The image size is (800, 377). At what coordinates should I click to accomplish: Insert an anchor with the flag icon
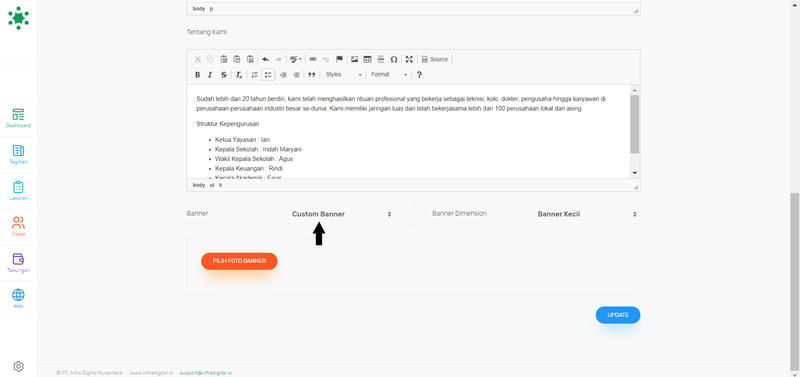(x=339, y=59)
